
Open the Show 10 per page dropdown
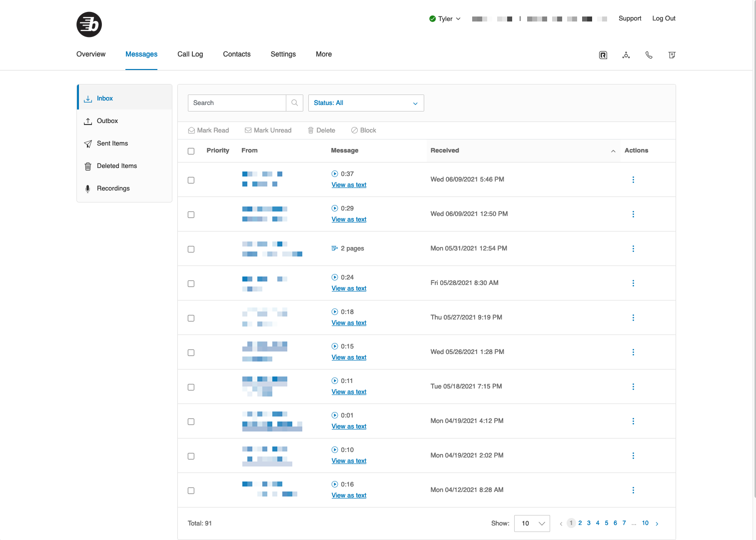point(532,523)
